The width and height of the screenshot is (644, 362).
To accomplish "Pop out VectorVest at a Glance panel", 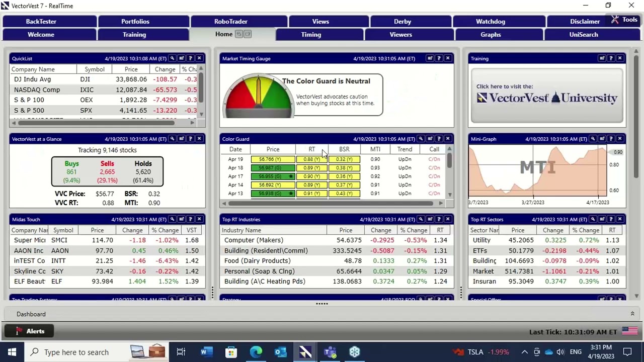I will point(181,139).
